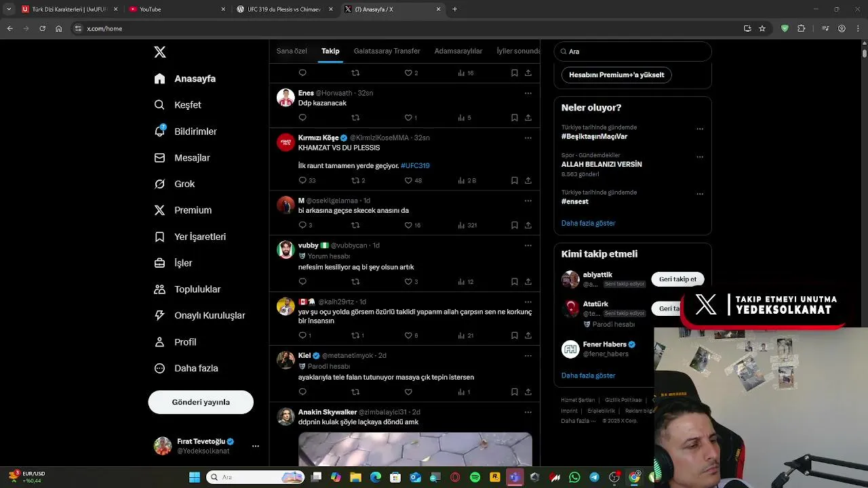Open Onaylı Kuruluşlar page
This screenshot has width=868, height=488.
point(199,316)
